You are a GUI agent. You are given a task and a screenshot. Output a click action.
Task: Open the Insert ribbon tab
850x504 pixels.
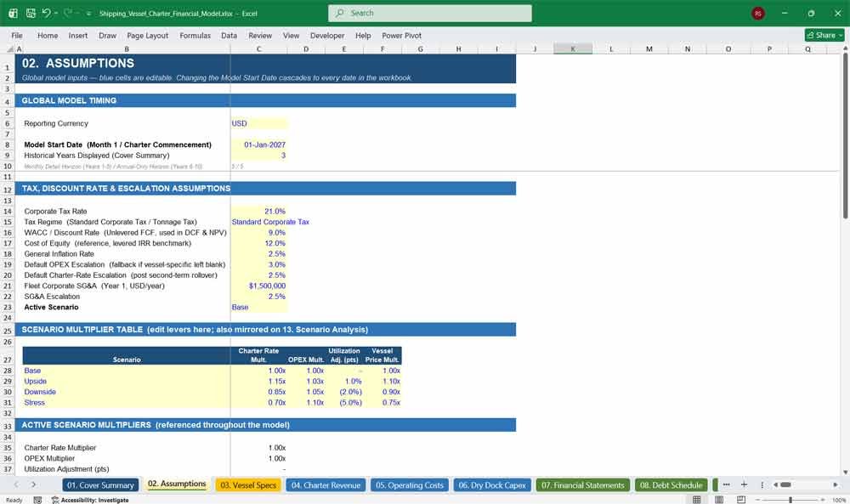[x=77, y=35]
